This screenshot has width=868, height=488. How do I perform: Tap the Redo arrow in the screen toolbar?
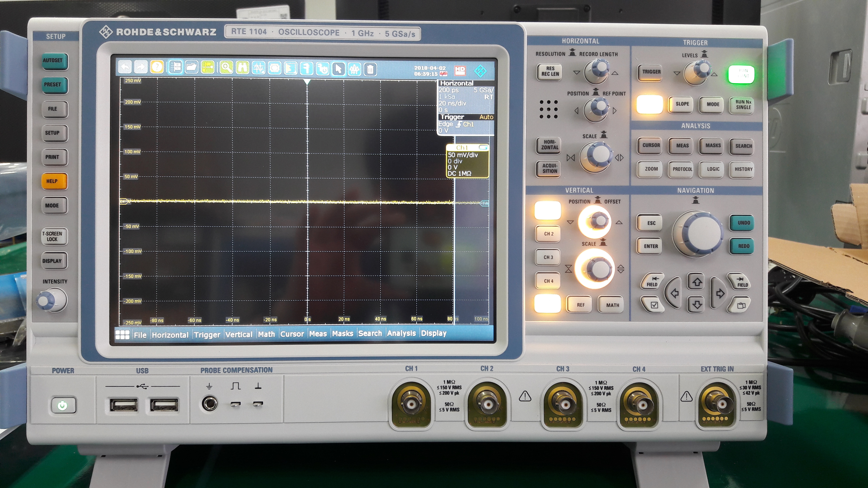pyautogui.click(x=141, y=67)
